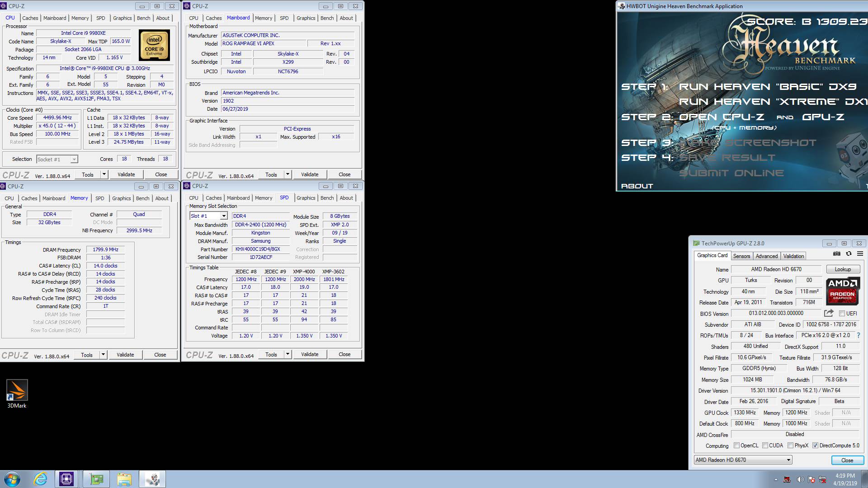Click Validate in the CPU-Z Memory window
Image resolution: width=868 pixels, height=488 pixels.
click(125, 355)
